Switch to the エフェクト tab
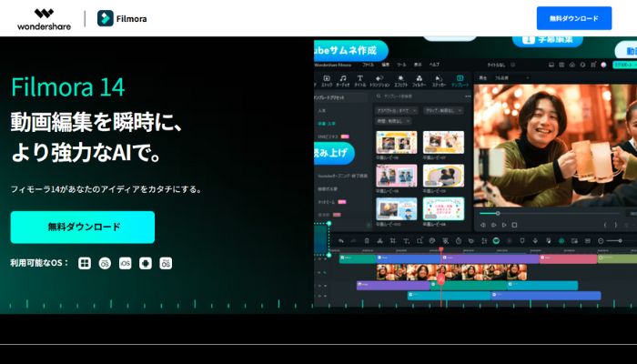This screenshot has height=364, width=637. point(400,81)
